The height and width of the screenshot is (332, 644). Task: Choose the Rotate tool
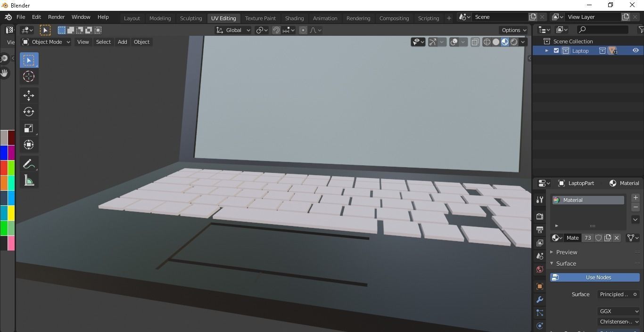[29, 112]
